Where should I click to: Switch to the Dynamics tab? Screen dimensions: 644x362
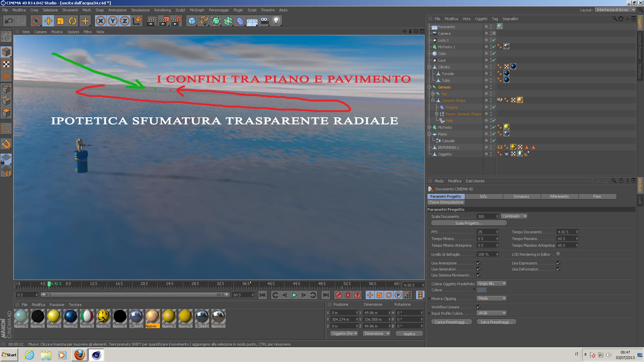(x=521, y=196)
